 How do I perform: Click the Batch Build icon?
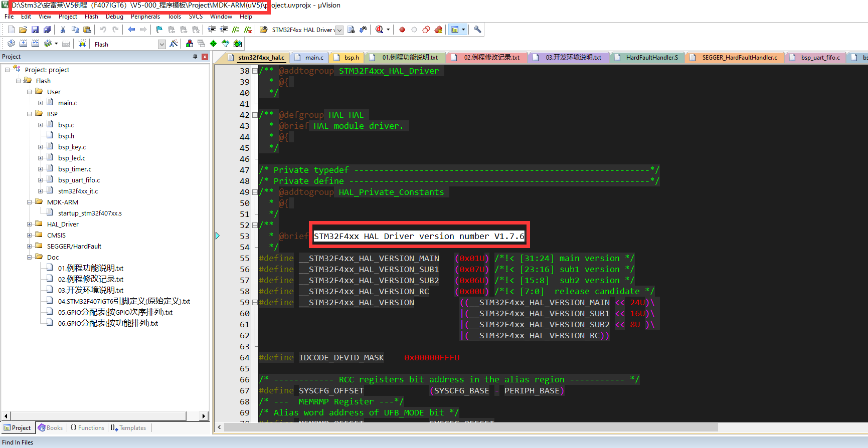click(48, 44)
